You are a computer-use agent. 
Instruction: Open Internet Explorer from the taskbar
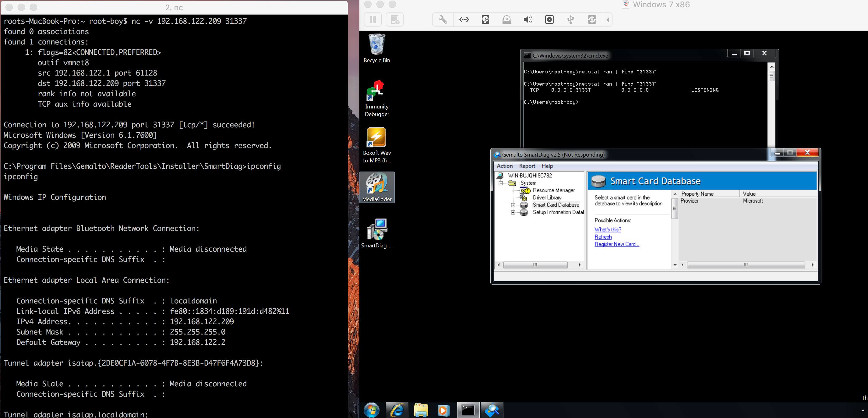click(397, 410)
